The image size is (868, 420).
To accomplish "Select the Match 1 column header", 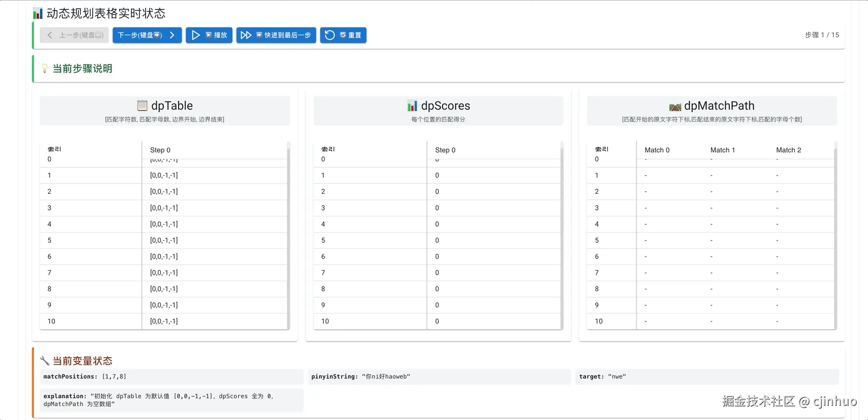I will [723, 150].
